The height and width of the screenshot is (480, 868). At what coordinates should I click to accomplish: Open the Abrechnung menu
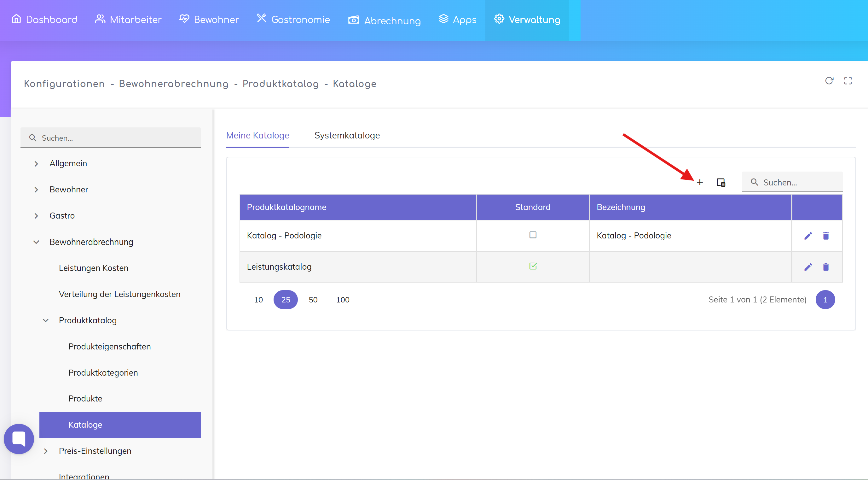pyautogui.click(x=384, y=20)
